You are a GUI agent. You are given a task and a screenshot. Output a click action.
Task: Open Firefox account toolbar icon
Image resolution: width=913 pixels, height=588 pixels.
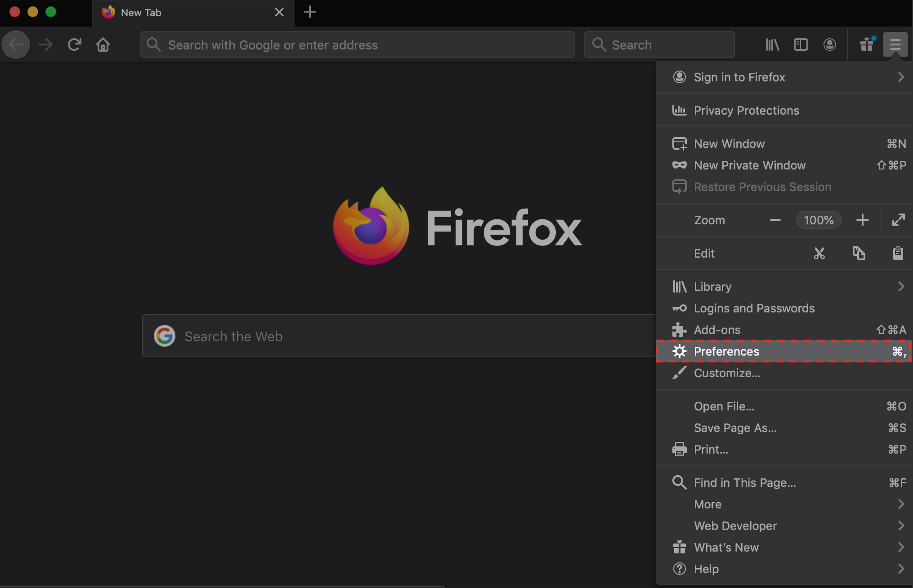pos(830,45)
